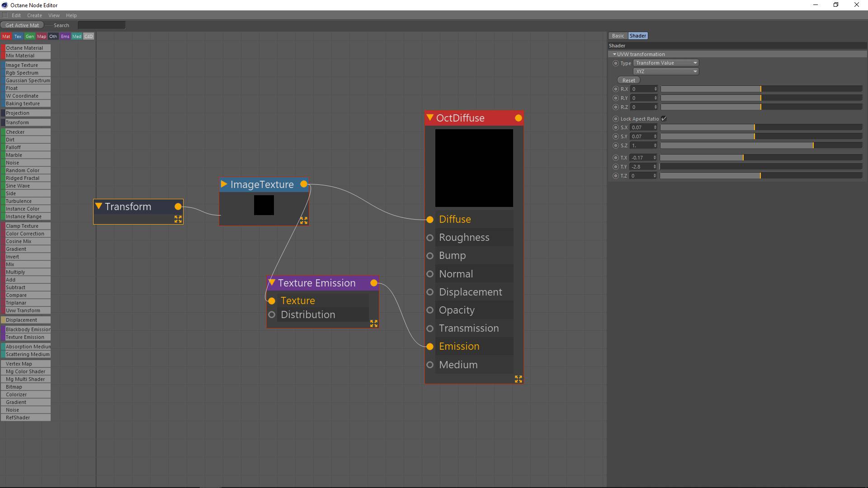Viewport: 868px width, 488px height.
Task: Click the Octane Node Editor app icon
Action: point(5,5)
